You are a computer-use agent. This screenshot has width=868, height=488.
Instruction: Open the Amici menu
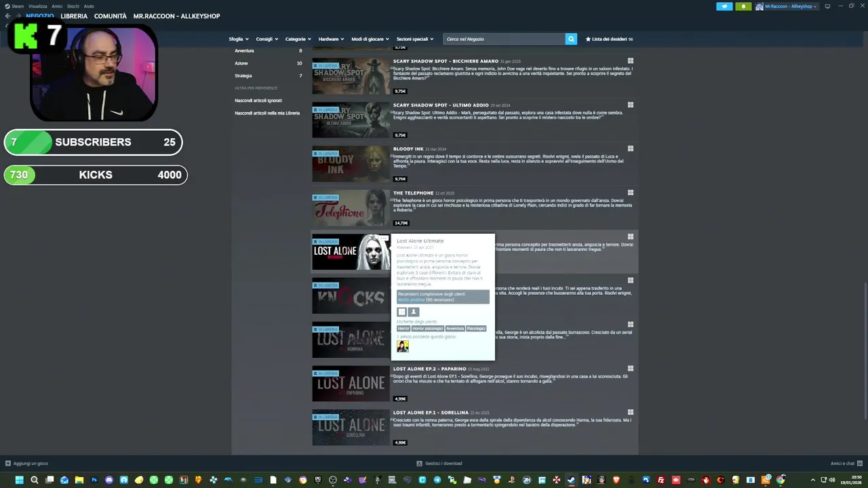pos(57,6)
